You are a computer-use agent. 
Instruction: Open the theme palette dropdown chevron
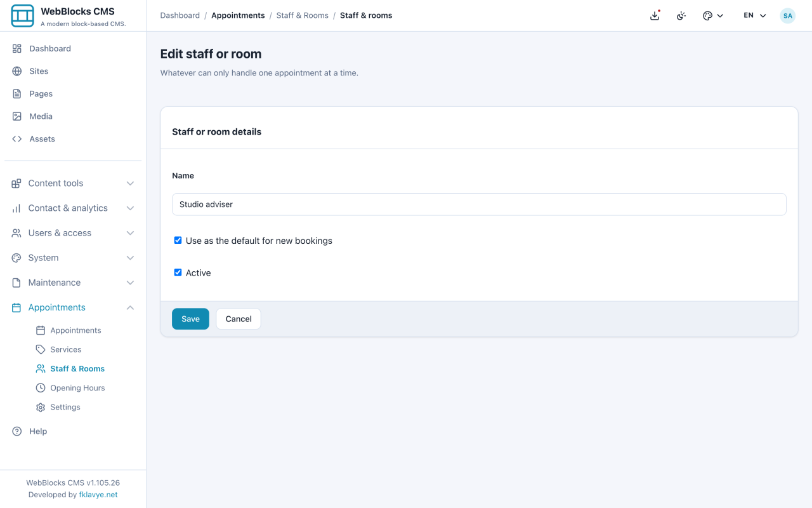[721, 16]
